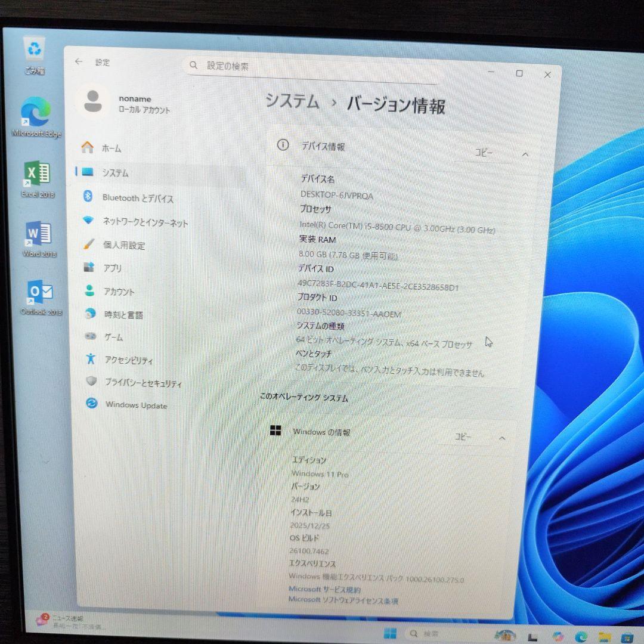Viewport: 644px width, 644px height.
Task: Open 個人用設定 section in sidebar
Action: tap(125, 245)
